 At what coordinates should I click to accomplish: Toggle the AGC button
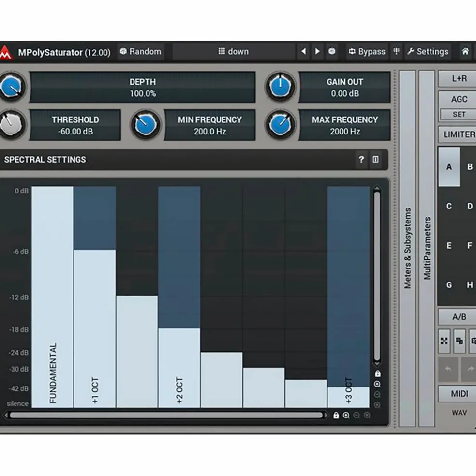458,99
